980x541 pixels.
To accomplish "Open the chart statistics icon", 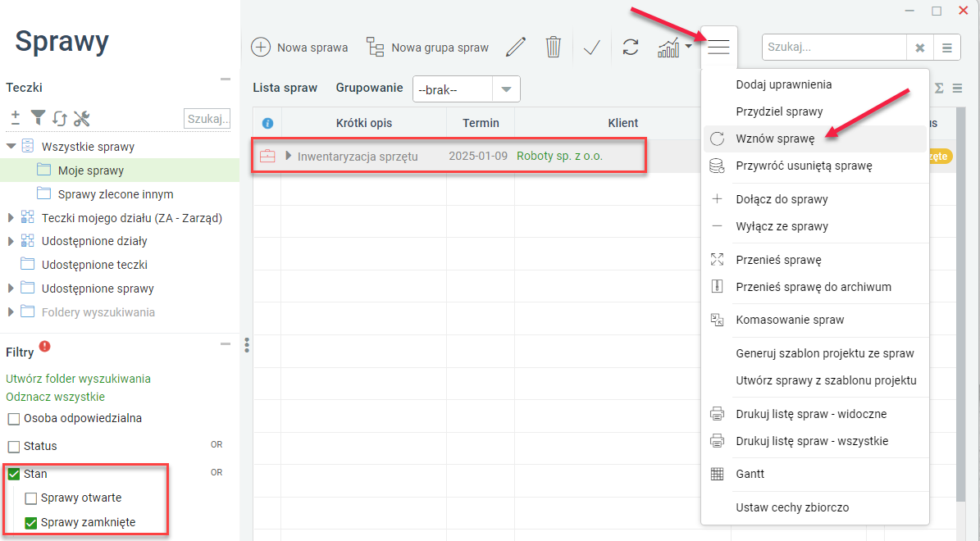I will click(668, 48).
